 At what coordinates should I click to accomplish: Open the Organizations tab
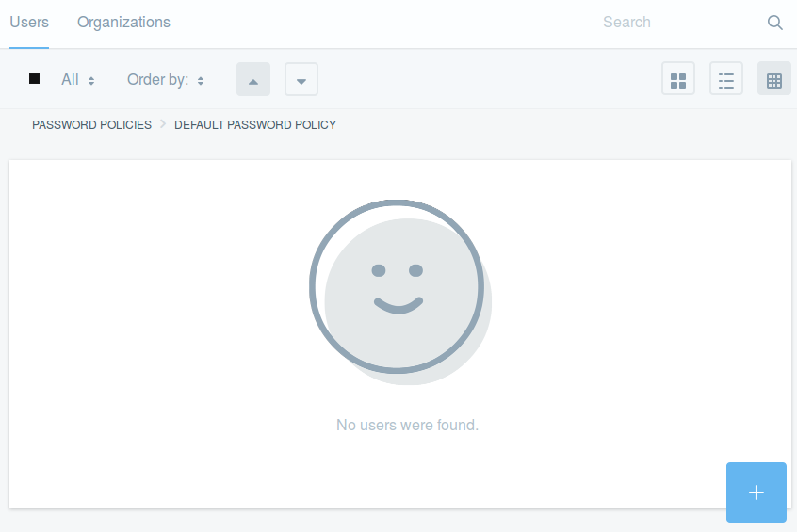pos(123,23)
